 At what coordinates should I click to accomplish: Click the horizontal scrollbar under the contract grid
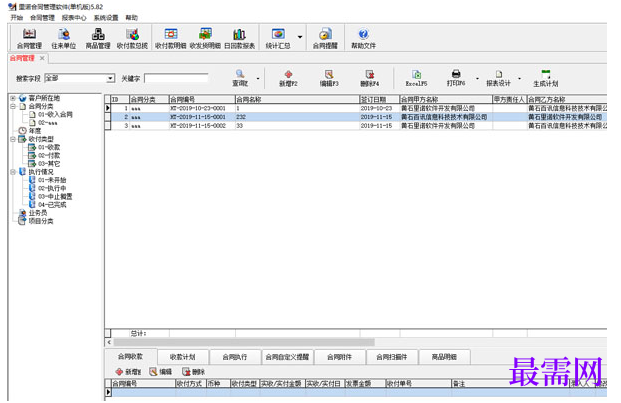click(x=244, y=342)
